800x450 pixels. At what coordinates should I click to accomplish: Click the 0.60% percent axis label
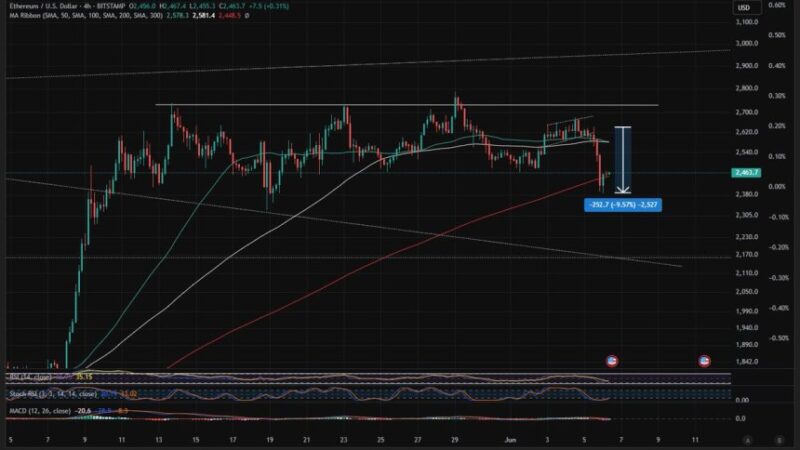pos(777,5)
